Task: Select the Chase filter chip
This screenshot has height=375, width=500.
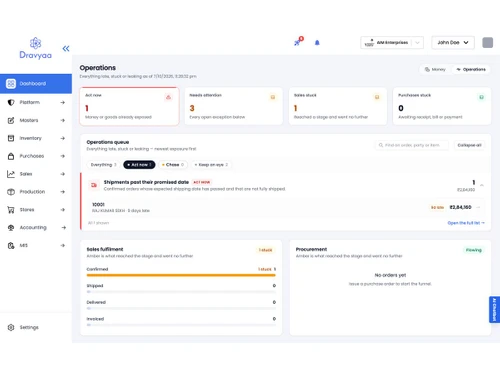Action: click(x=173, y=165)
